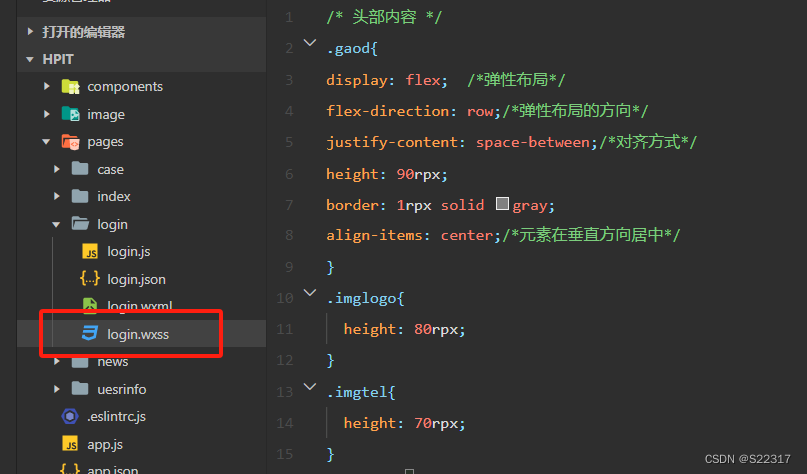807x474 pixels.
Task: Click the flex value on line 3
Action: tap(423, 80)
